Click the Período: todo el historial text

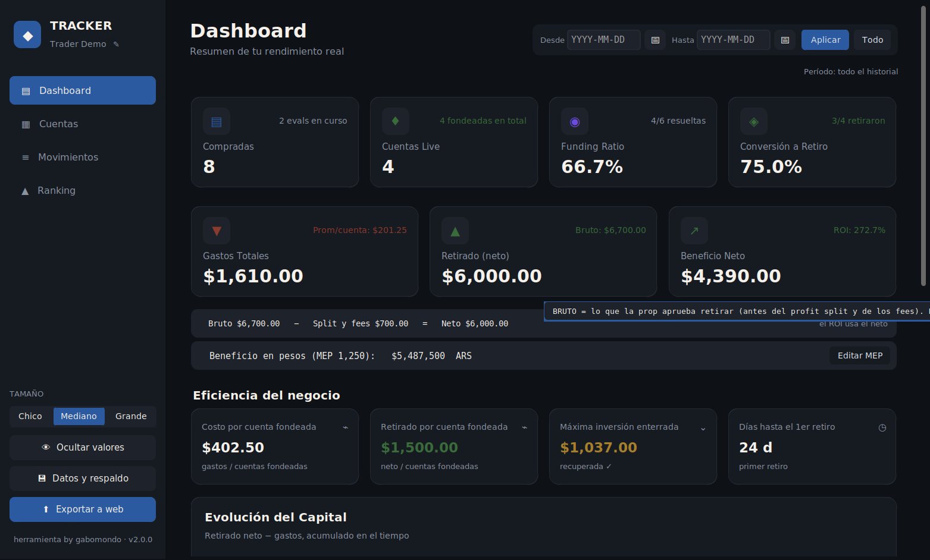pyautogui.click(x=851, y=71)
